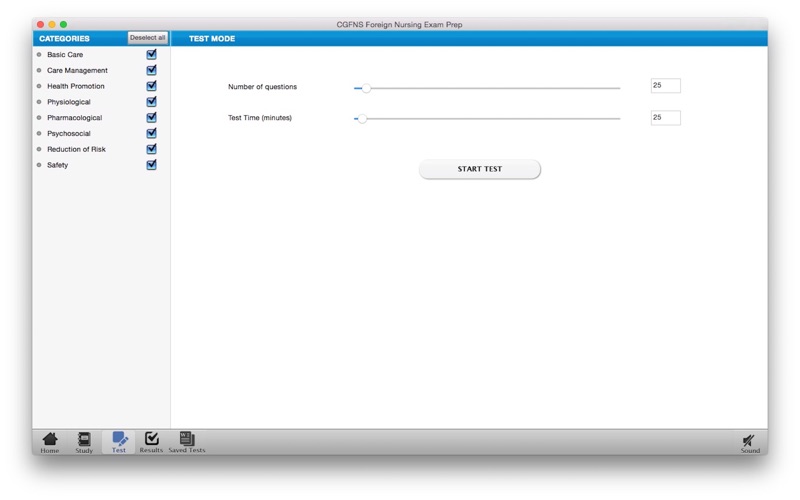
Task: Click the START TEST button
Action: pyautogui.click(x=480, y=169)
